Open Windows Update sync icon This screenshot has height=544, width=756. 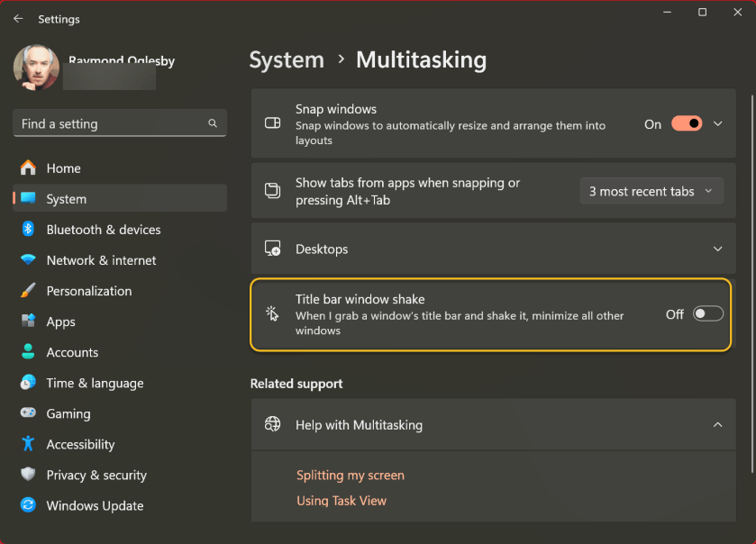click(x=28, y=505)
